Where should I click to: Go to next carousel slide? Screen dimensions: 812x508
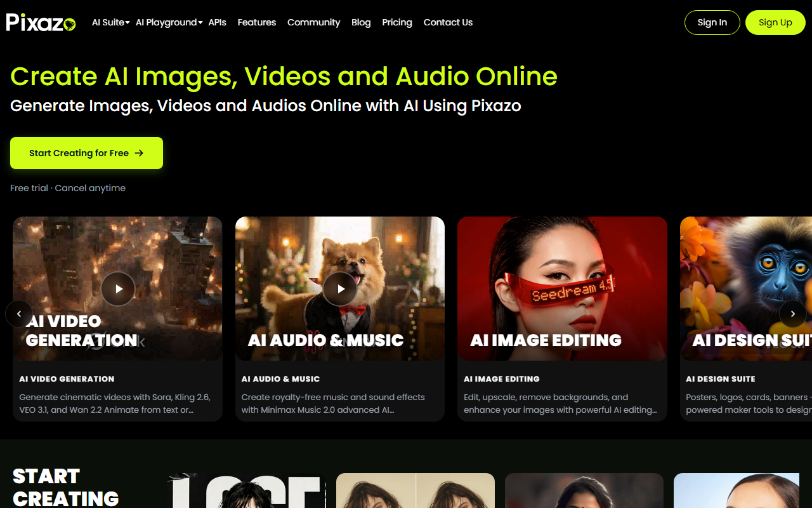[792, 314]
